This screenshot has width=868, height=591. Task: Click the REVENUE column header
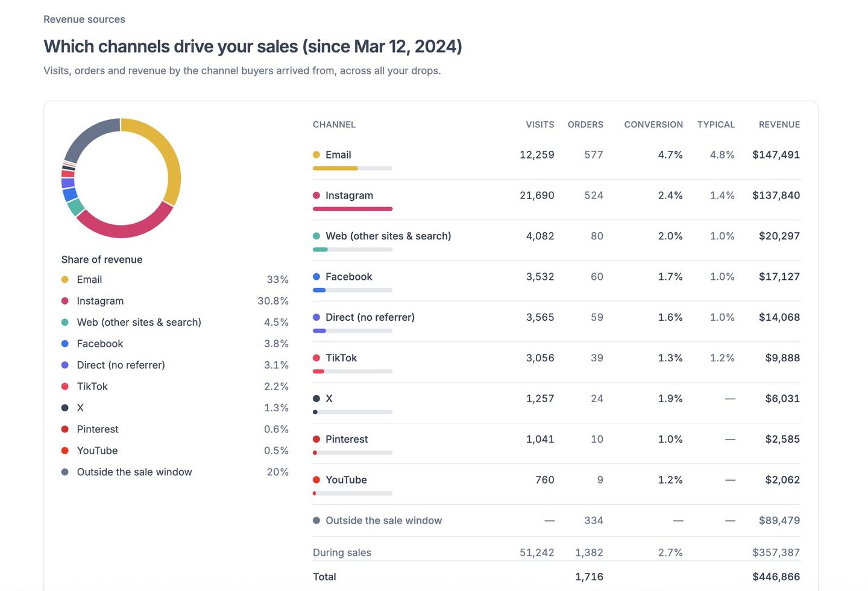coord(779,125)
